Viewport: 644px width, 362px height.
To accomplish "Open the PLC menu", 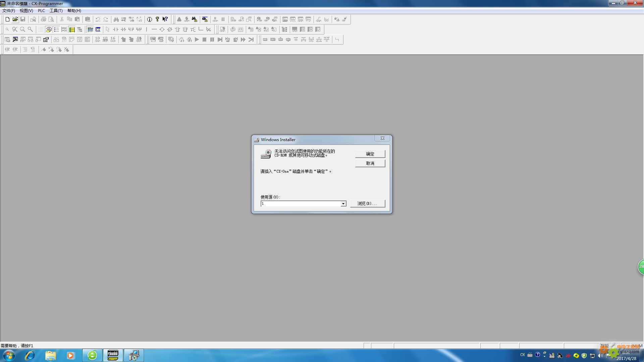I will (42, 10).
